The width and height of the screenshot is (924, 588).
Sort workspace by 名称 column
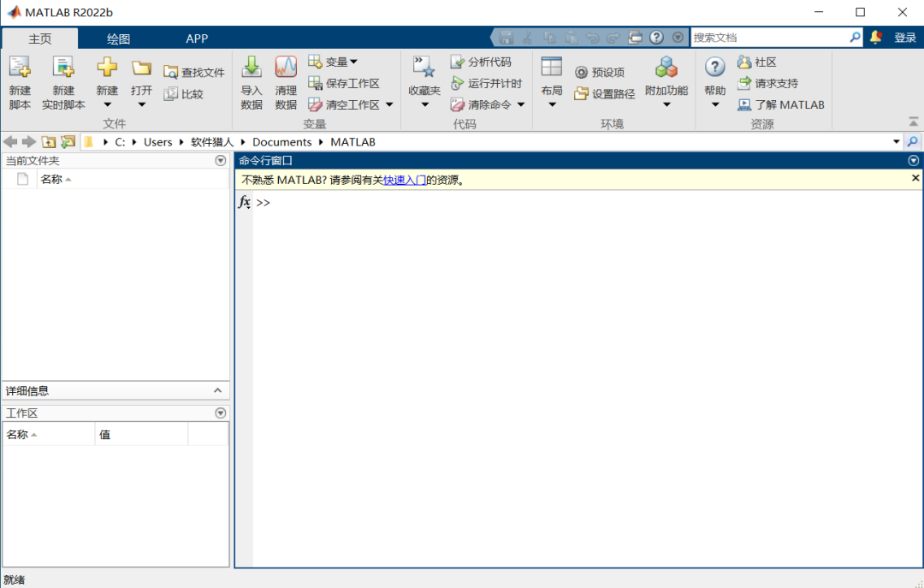(x=49, y=435)
